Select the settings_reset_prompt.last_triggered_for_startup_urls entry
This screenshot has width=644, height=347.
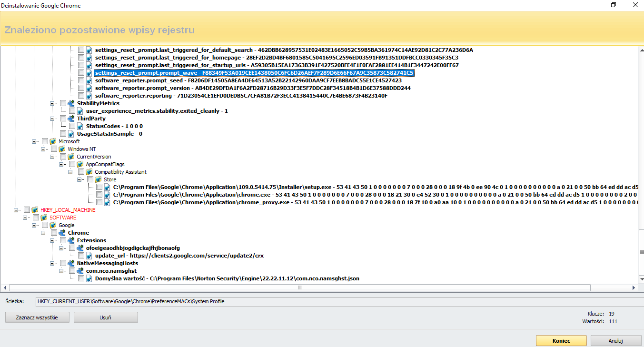click(x=277, y=65)
